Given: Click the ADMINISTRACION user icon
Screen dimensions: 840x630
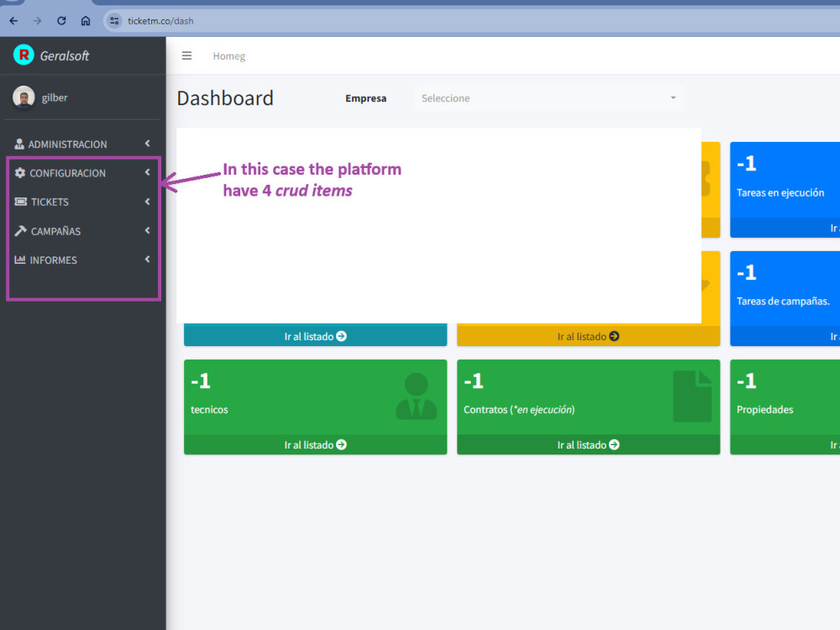Looking at the screenshot, I should pos(19,144).
